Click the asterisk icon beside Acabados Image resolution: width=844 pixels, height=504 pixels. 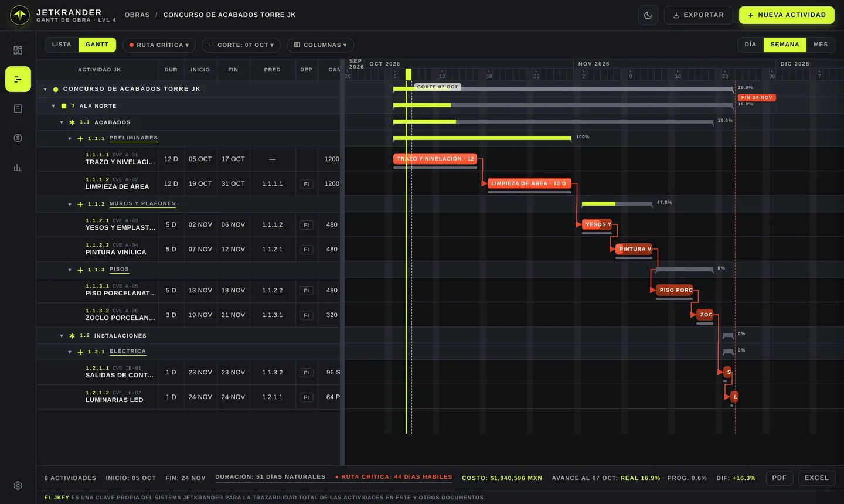[72, 122]
